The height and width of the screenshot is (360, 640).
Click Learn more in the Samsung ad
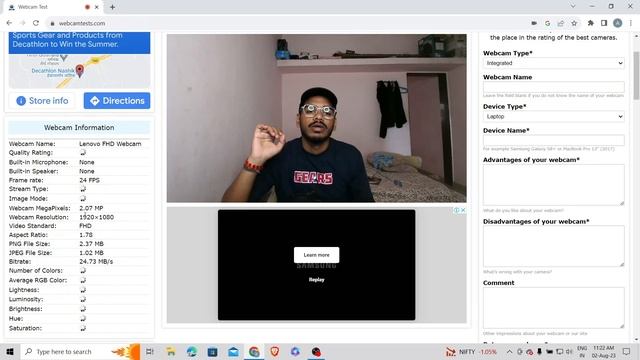pyautogui.click(x=316, y=255)
